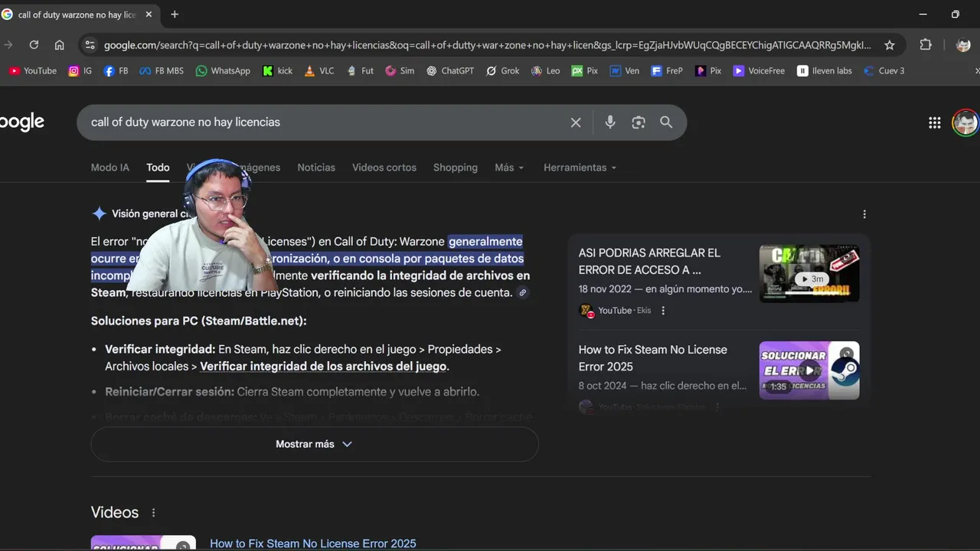
Task: Bookmark this page with the star
Action: click(890, 45)
